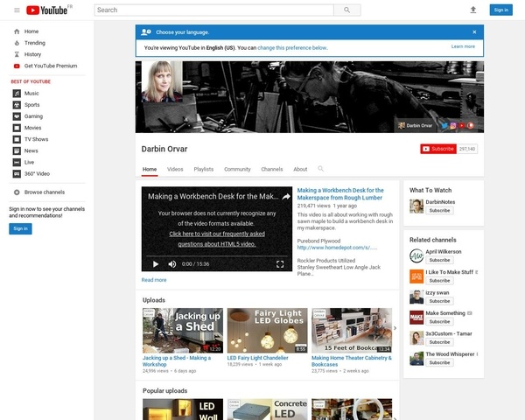The image size is (525, 420).
Task: Click the search magnifier button
Action: 347,10
